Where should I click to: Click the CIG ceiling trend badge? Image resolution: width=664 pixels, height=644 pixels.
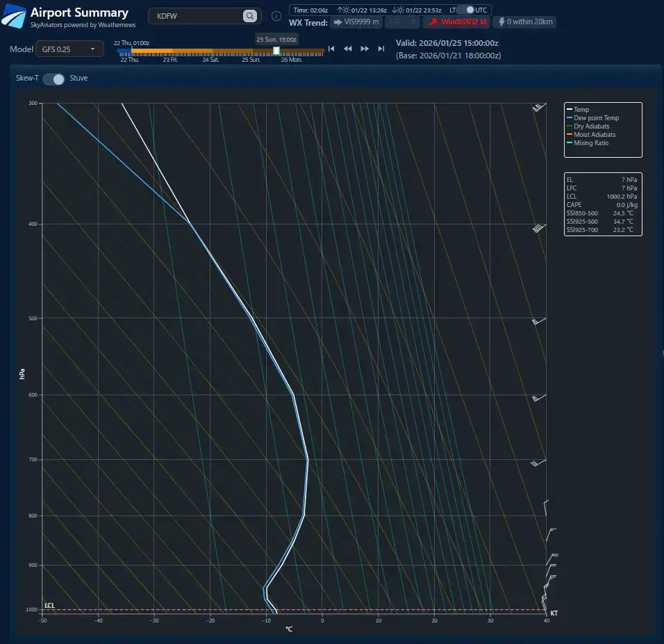pyautogui.click(x=403, y=22)
